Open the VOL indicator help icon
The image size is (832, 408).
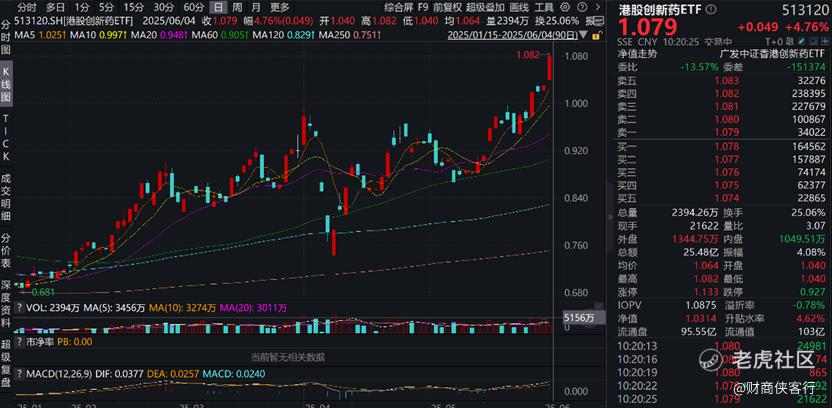click(x=20, y=307)
